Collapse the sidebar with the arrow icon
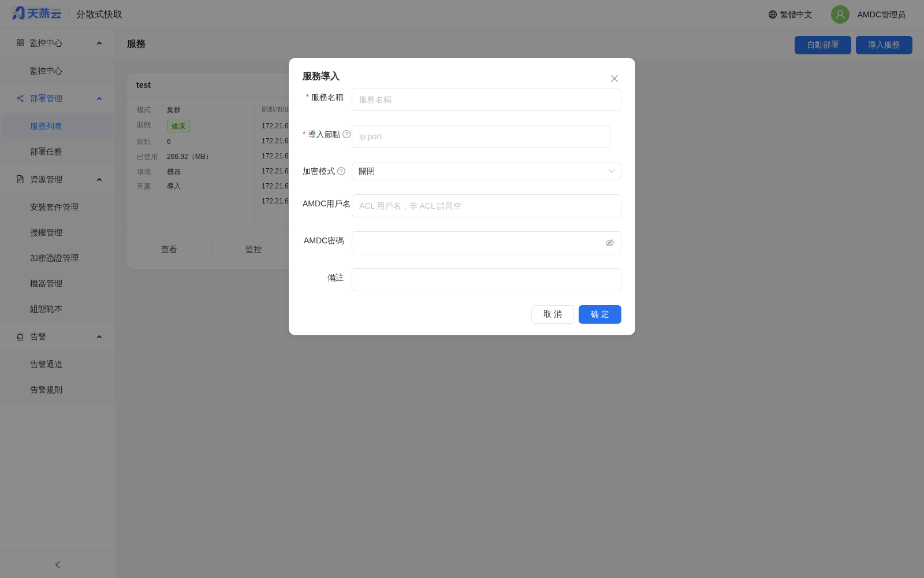Viewport: 924px width, 578px height. pos(58,565)
